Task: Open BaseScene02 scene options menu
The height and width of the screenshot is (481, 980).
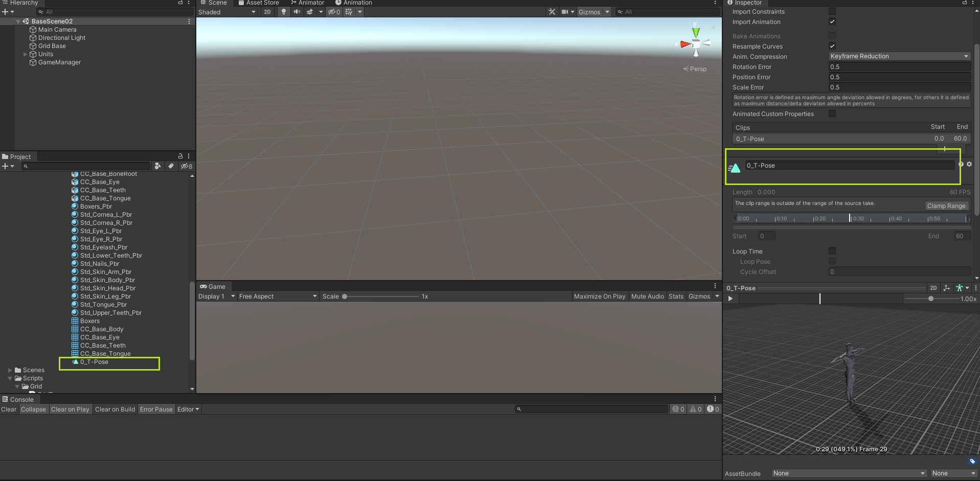Action: point(189,21)
